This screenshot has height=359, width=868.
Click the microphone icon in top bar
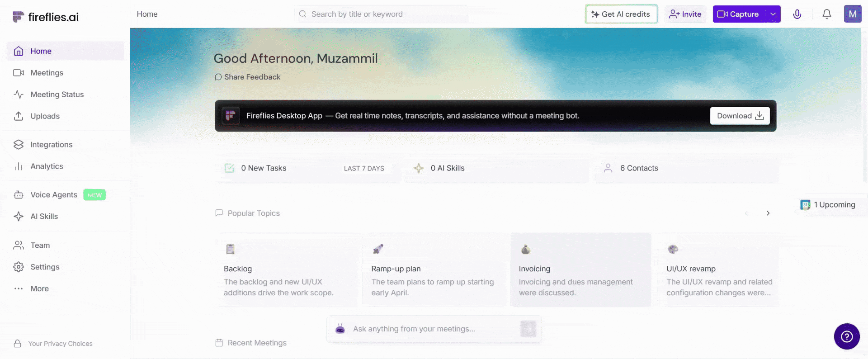pyautogui.click(x=797, y=14)
